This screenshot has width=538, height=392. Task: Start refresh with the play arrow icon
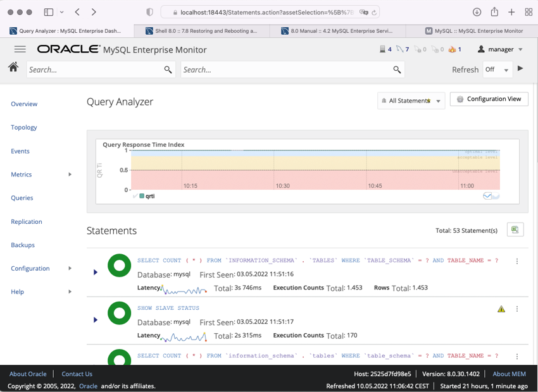[x=520, y=68]
